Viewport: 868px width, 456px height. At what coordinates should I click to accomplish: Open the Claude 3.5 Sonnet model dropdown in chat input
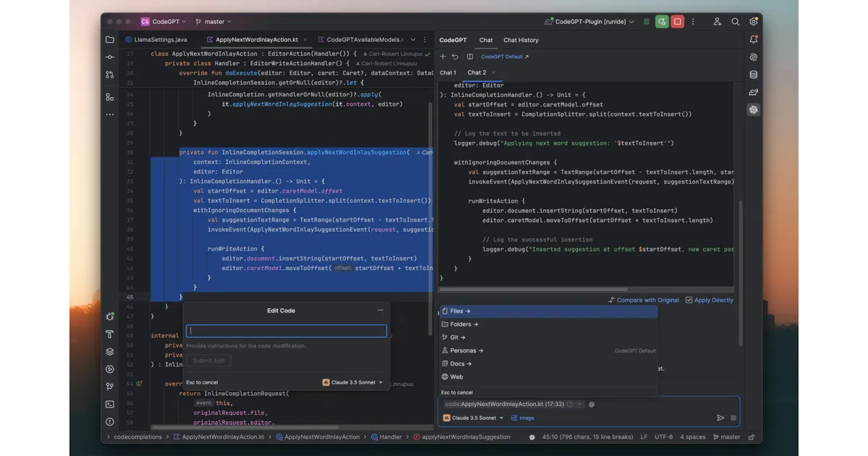(474, 418)
